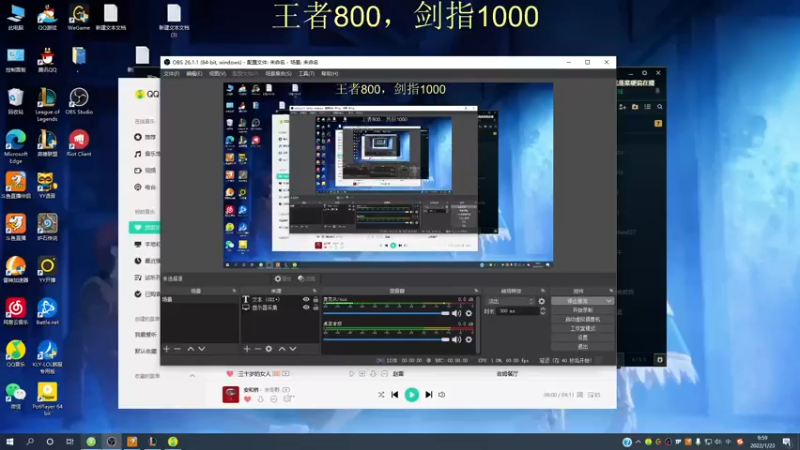The width and height of the screenshot is (800, 450).
Task: Click volume icon in QQ Music player bar
Action: tap(442, 394)
